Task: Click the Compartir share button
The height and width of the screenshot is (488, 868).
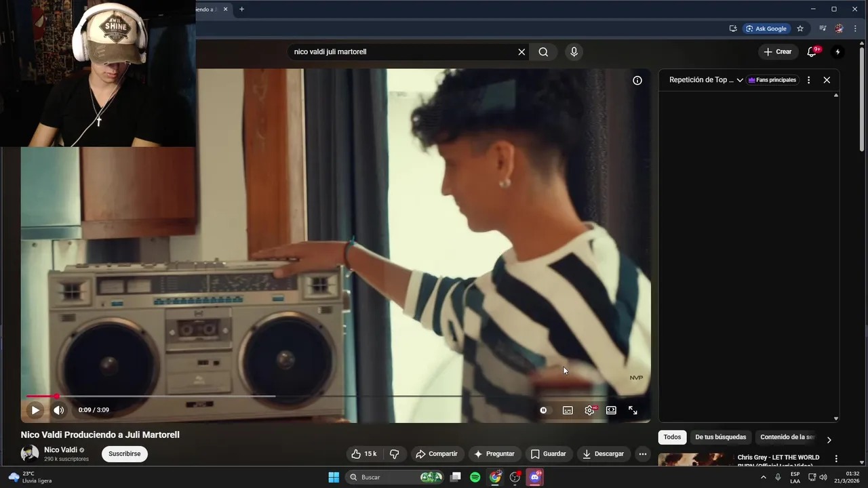Action: pos(437,454)
